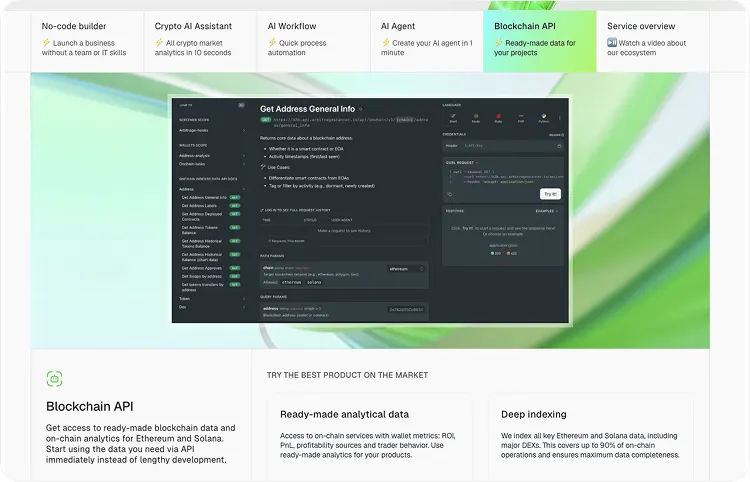Viewport: 750px width, 482px height.
Task: Expand the Onchain-tasks section
Action: [x=212, y=164]
